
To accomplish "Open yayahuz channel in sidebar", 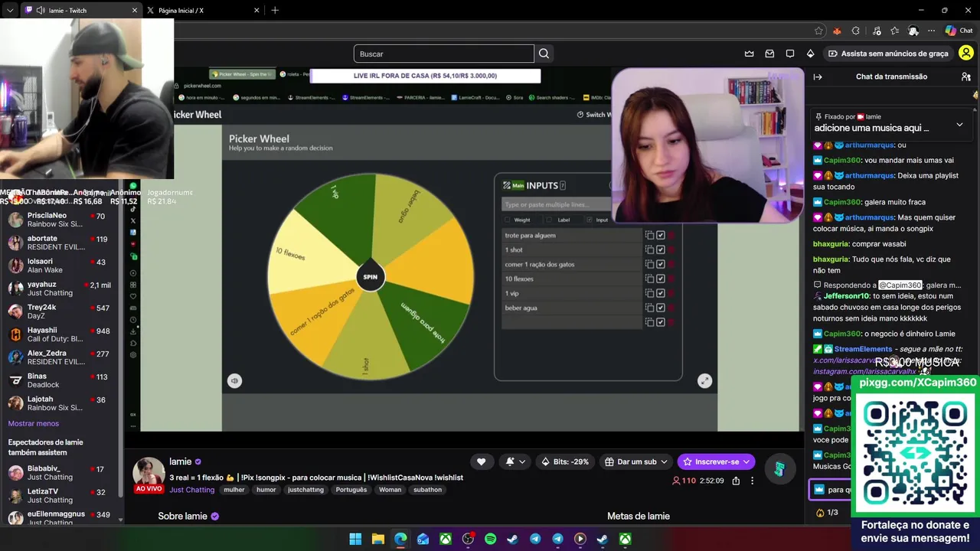I will [60, 289].
